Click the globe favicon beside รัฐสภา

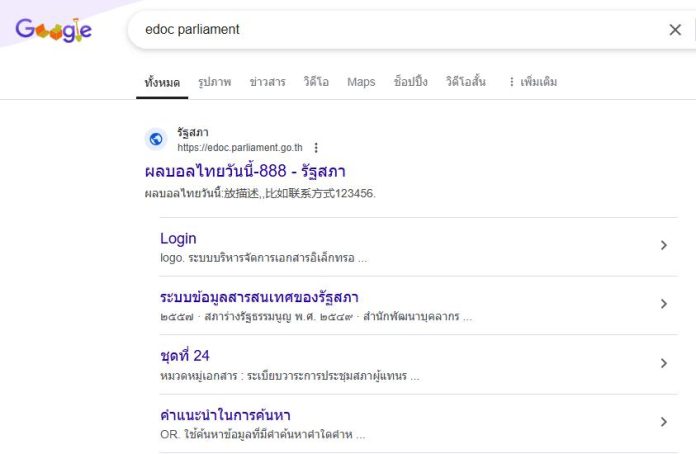coord(156,139)
